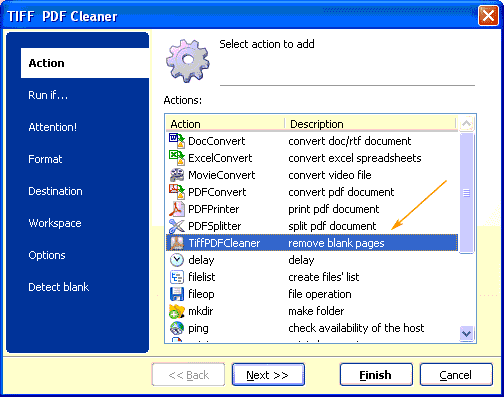Click the DocConvert action icon
Viewport: 504px width, 397px height.
[177, 141]
